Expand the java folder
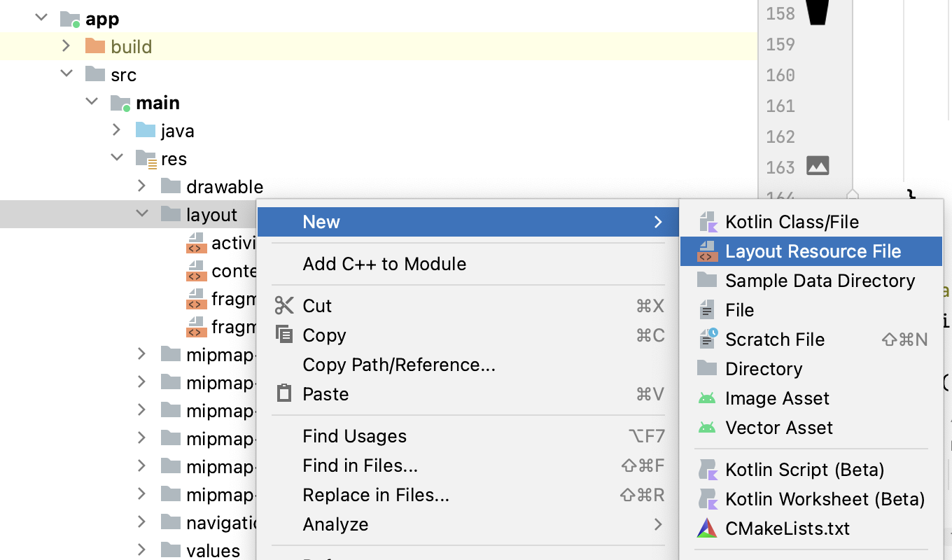The width and height of the screenshot is (952, 560). pos(117,130)
